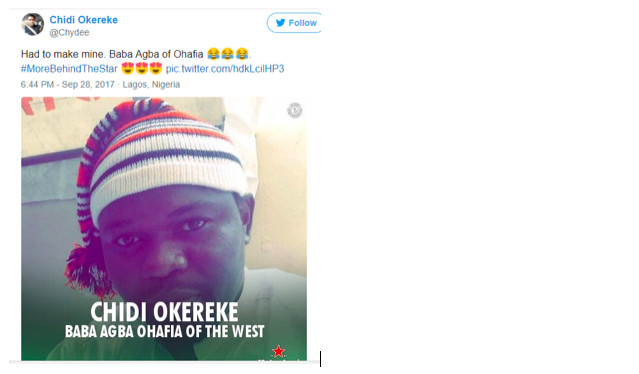This screenshot has width=639, height=374.
Task: Click the last heart-eyes emoji after the hashtag
Action: point(156,68)
